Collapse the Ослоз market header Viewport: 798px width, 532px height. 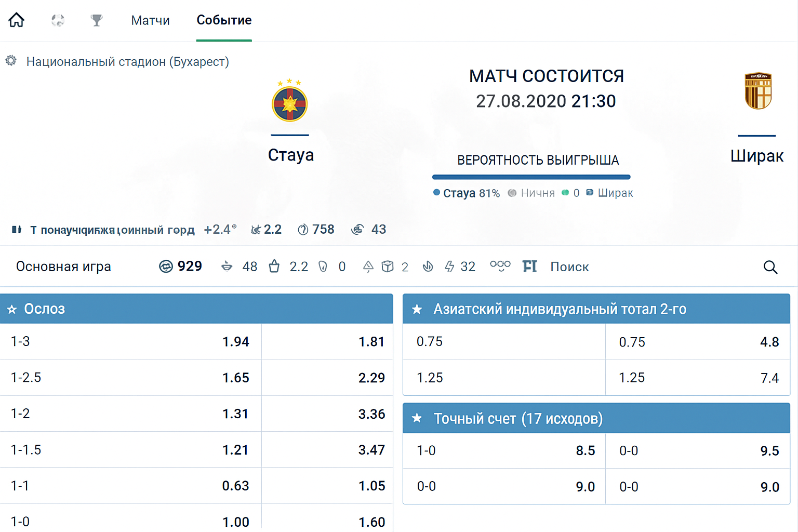208,309
